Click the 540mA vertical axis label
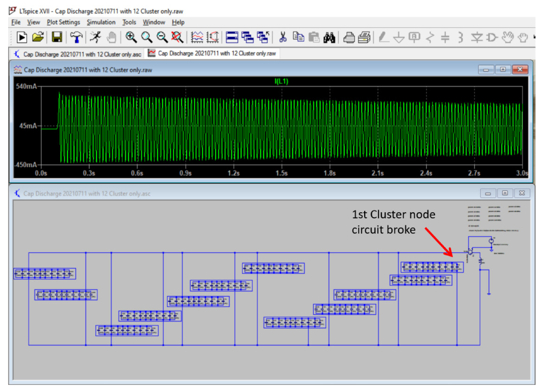The image size is (542, 392). 26,86
